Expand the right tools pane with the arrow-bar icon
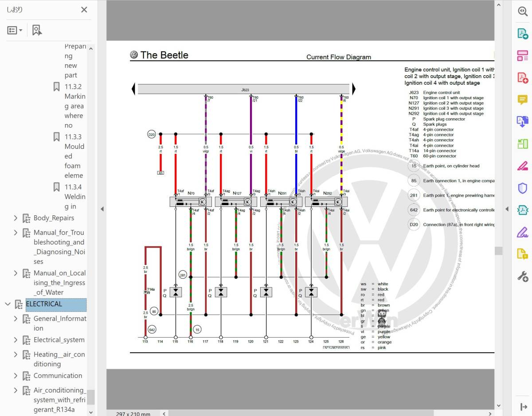 coord(523,407)
